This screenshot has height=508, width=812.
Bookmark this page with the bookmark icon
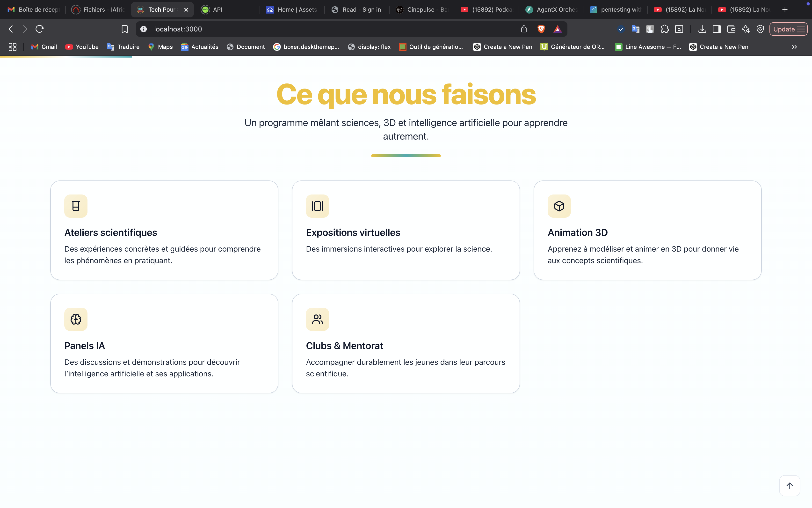pyautogui.click(x=124, y=29)
